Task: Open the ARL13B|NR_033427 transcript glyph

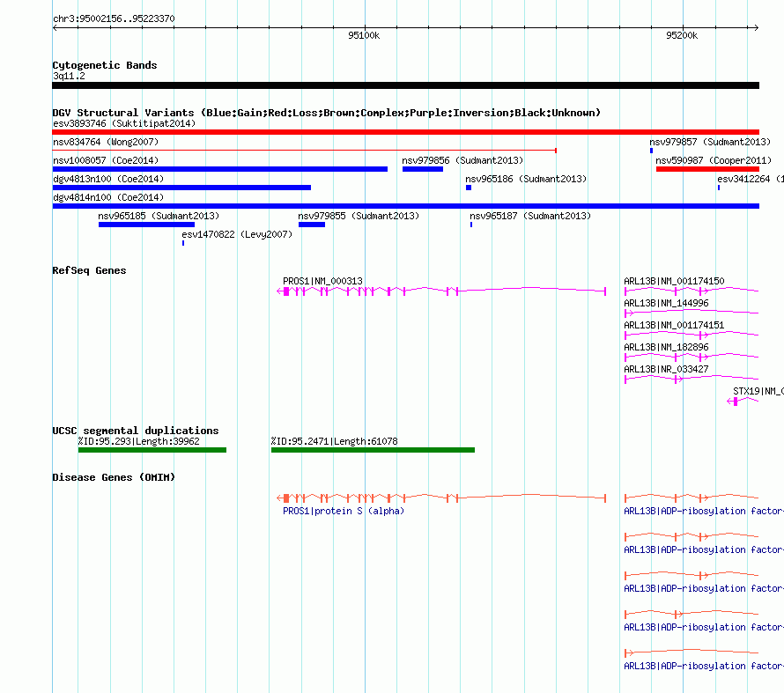Action: 692,380
